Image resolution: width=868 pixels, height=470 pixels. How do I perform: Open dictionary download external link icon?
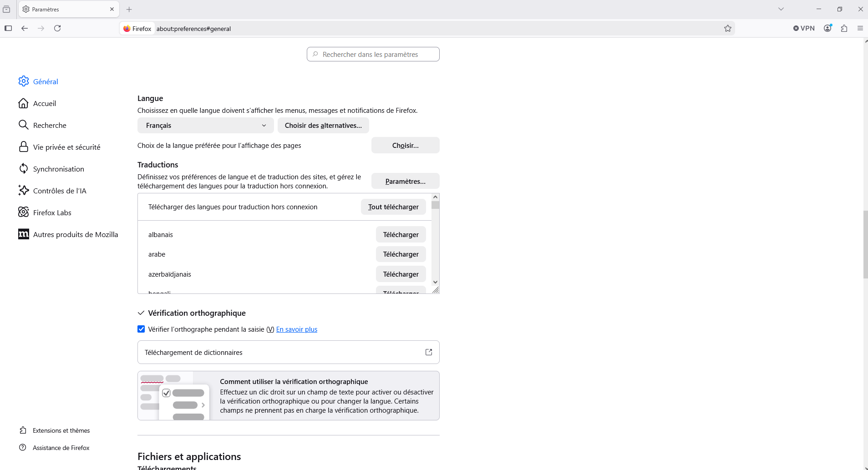coord(429,352)
